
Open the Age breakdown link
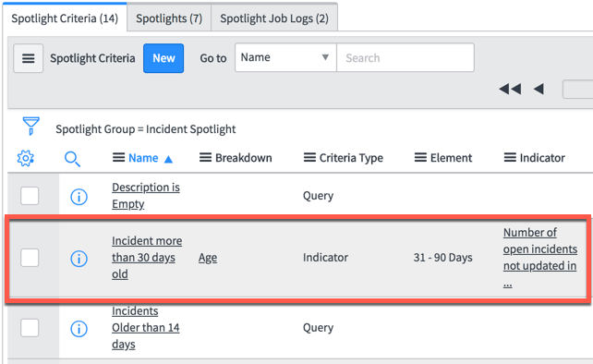point(208,258)
